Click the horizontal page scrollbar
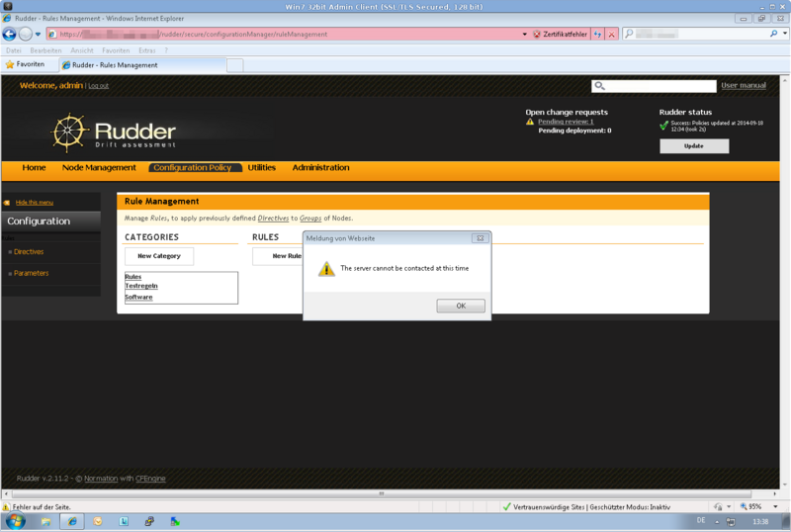Image resolution: width=791 pixels, height=532 pixels. (382, 493)
